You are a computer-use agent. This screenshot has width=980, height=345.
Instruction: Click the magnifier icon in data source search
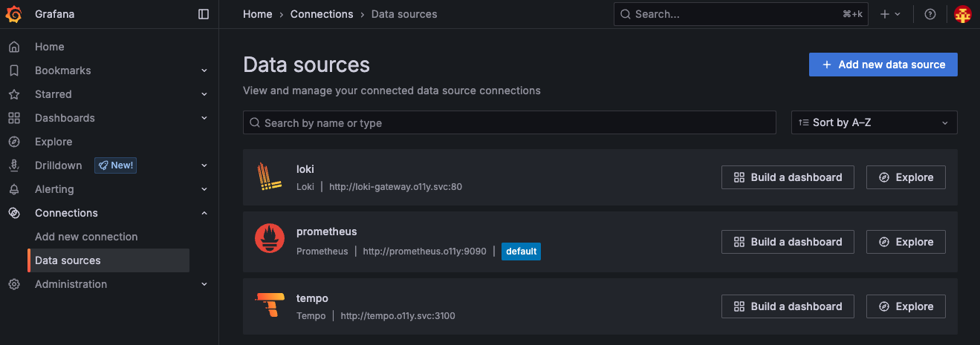[255, 122]
